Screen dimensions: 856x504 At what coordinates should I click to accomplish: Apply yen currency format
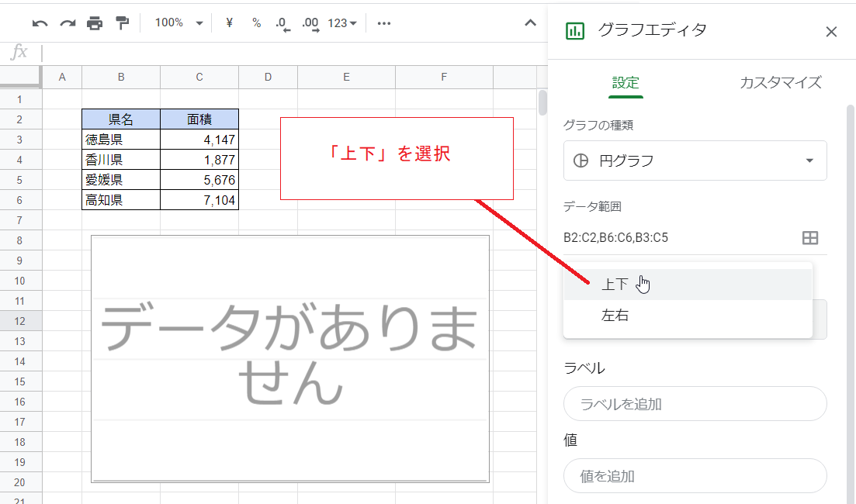[229, 23]
